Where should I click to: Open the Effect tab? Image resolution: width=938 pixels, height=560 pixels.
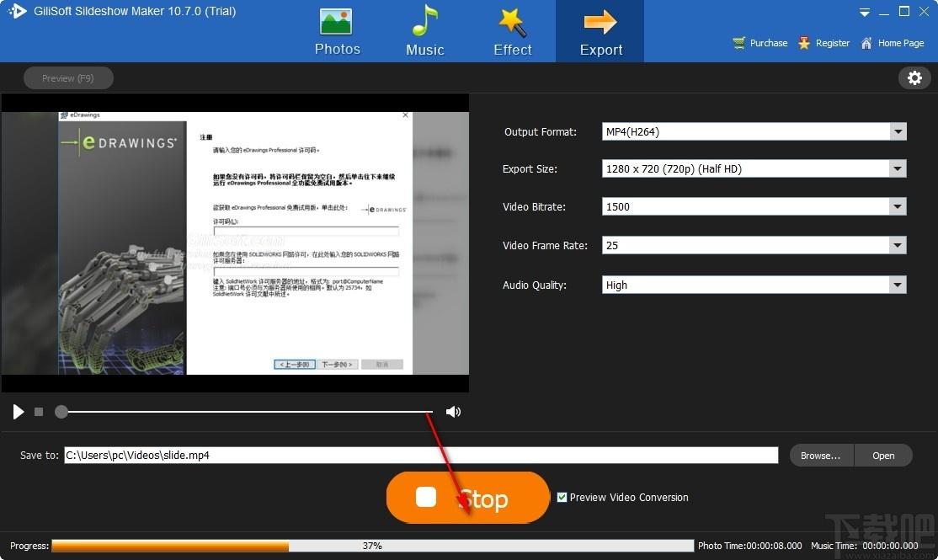tap(513, 32)
